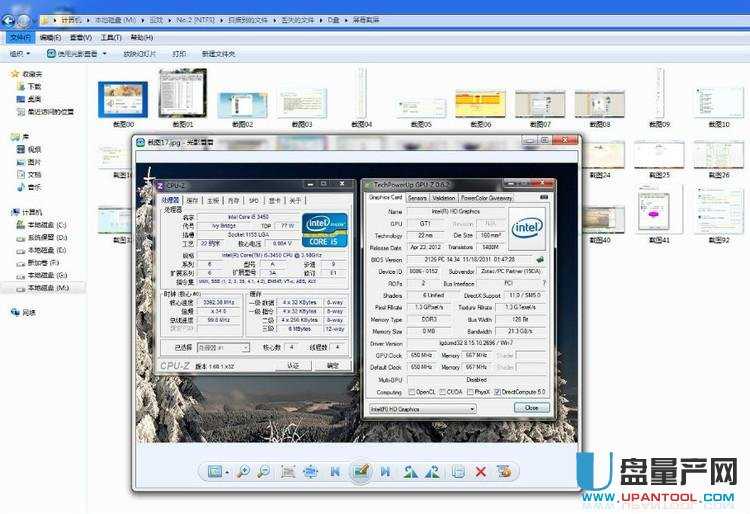750x514 pixels.
Task: Delete the image with red X icon
Action: click(481, 471)
